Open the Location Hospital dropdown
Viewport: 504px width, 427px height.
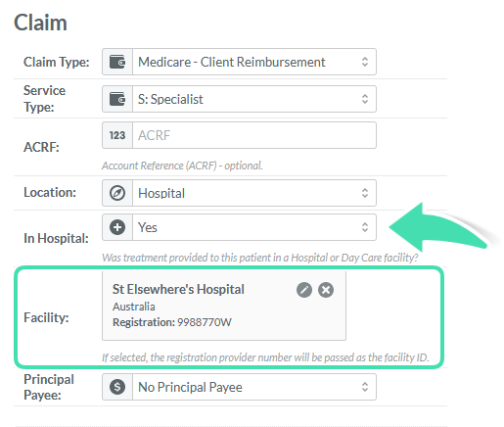[x=254, y=193]
